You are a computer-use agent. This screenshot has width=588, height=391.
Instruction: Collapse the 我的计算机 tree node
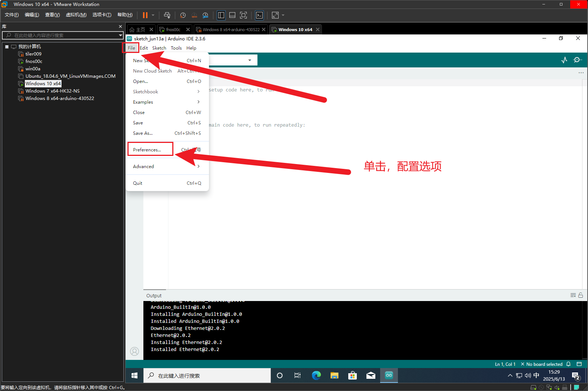click(x=7, y=47)
